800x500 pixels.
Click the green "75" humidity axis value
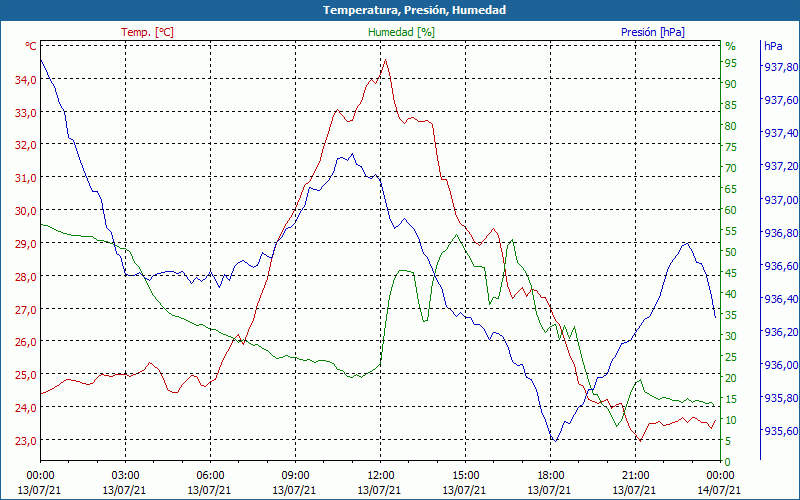pyautogui.click(x=731, y=147)
